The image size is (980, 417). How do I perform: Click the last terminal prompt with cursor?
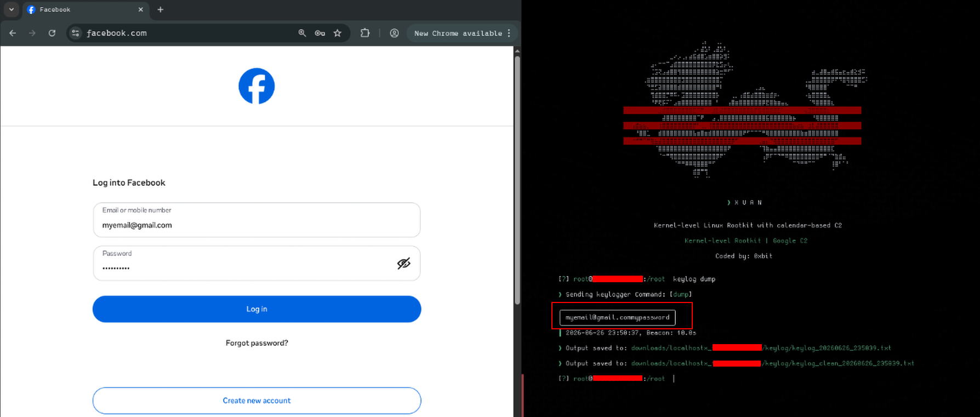[616, 379]
